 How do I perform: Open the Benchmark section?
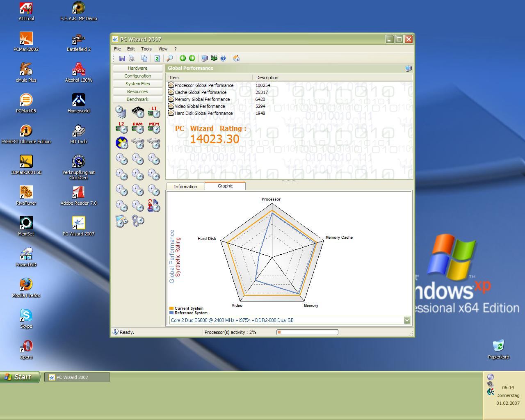[137, 99]
